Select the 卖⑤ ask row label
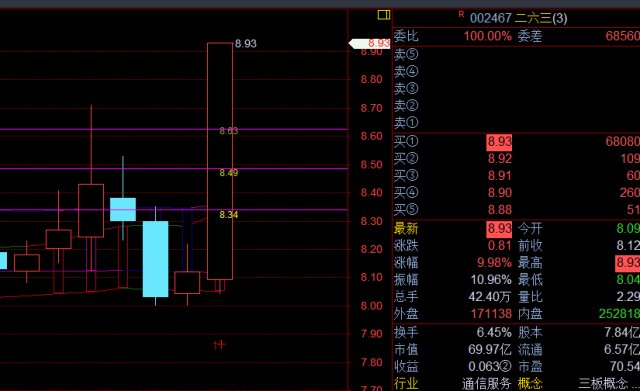Screen dimensions: 640x391 pyautogui.click(x=406, y=54)
